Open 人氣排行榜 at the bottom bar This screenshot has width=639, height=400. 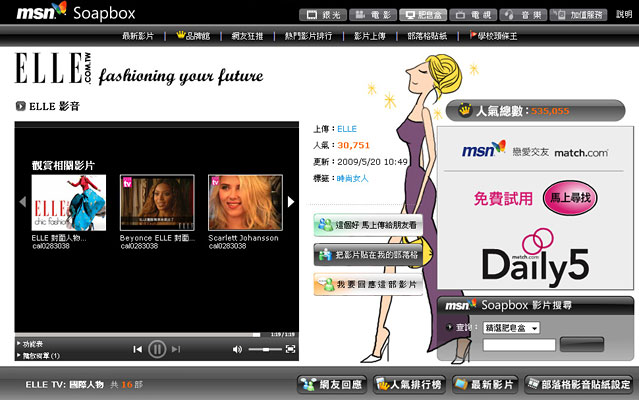click(x=409, y=385)
